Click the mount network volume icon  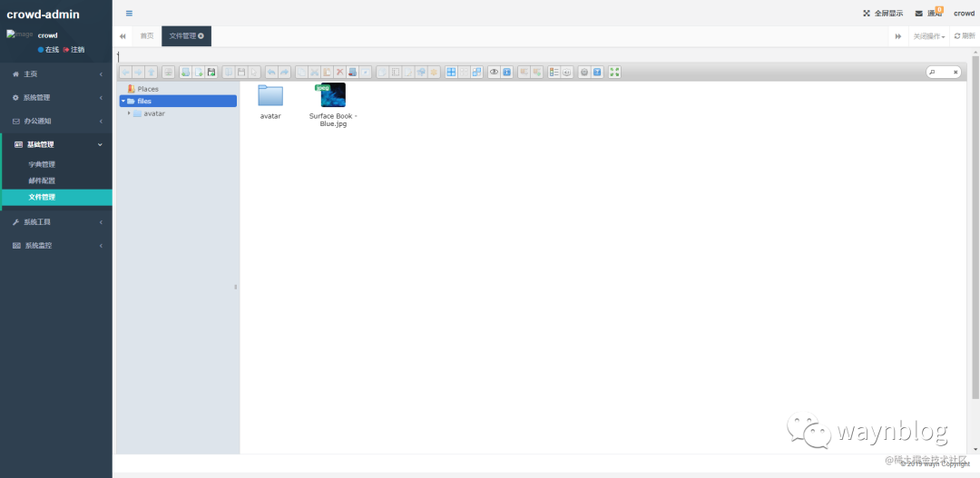pyautogui.click(x=168, y=72)
